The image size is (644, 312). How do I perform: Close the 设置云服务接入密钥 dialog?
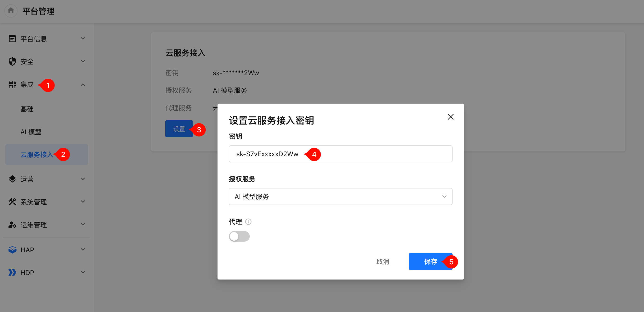pyautogui.click(x=450, y=117)
